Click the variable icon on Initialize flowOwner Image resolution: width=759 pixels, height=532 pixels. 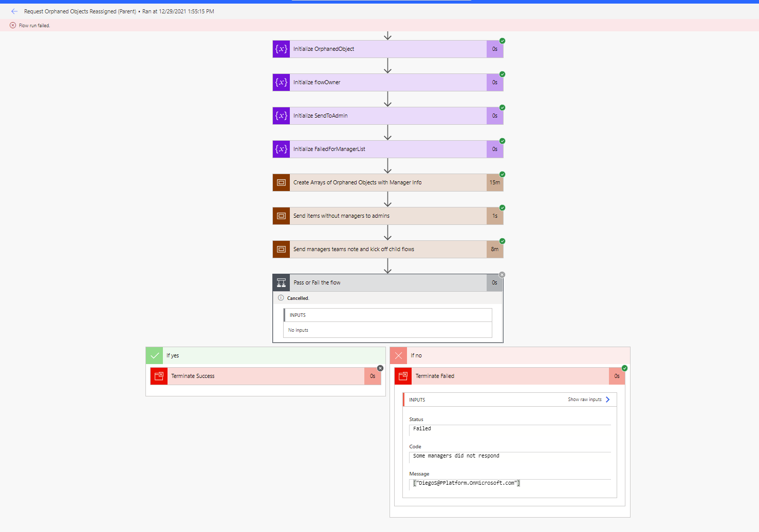[x=281, y=82]
